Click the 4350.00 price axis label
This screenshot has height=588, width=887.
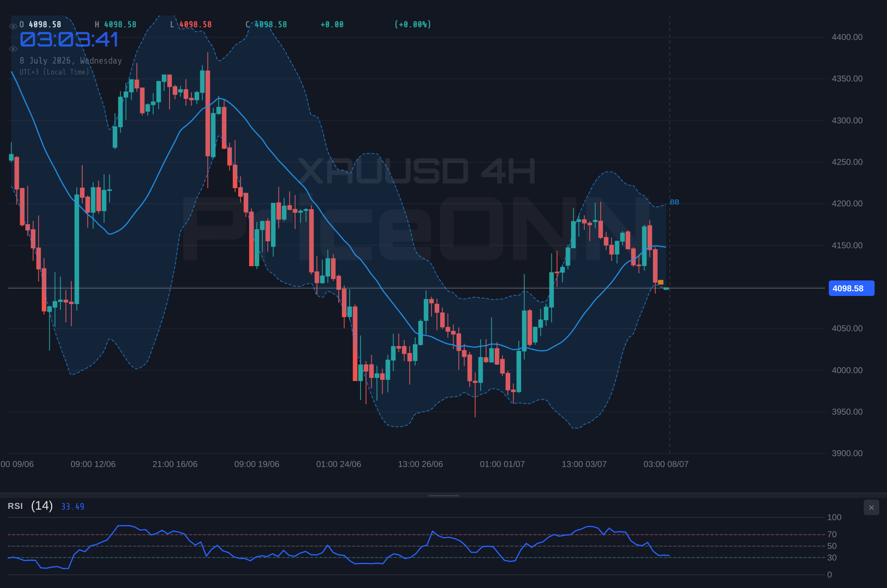847,79
